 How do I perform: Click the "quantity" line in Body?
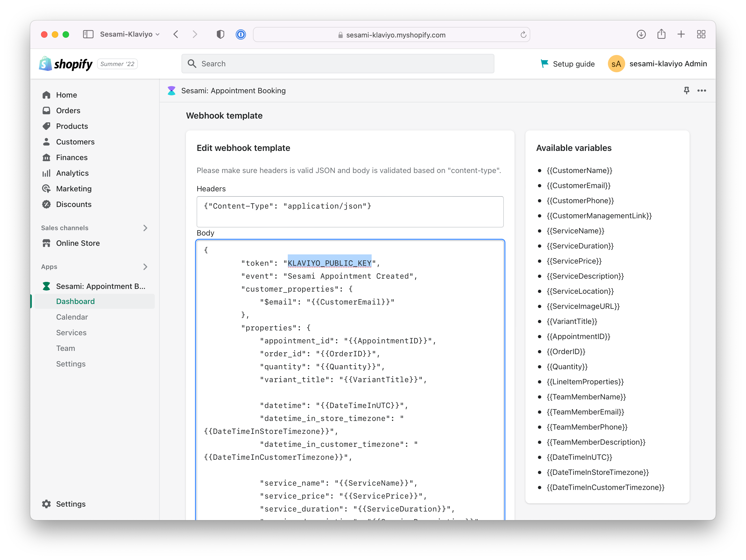322,367
